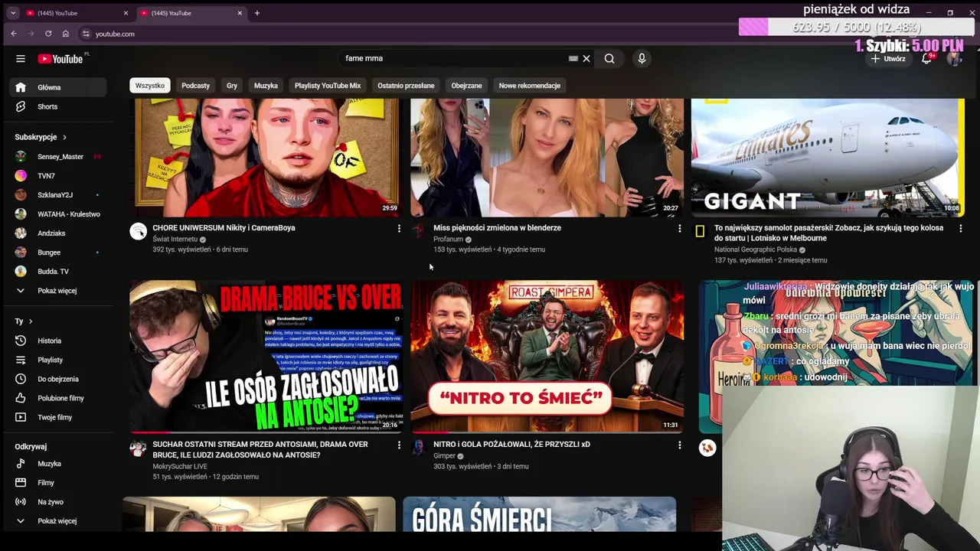Open Profanum channel name link
This screenshot has width=980, height=551.
tap(448, 240)
